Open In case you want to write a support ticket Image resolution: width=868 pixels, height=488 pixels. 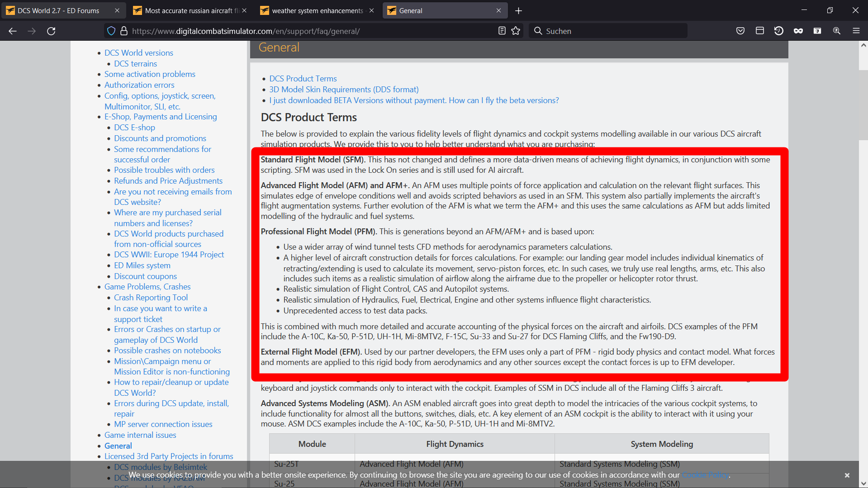(160, 313)
